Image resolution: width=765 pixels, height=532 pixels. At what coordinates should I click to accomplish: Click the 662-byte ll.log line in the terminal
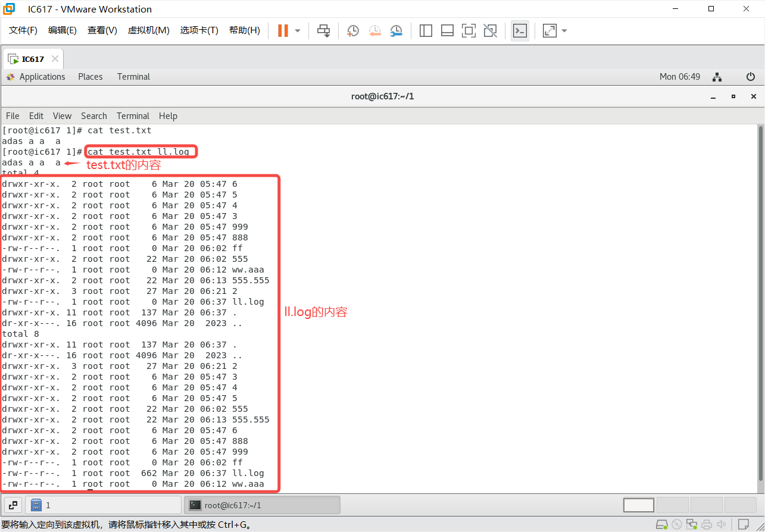133,473
